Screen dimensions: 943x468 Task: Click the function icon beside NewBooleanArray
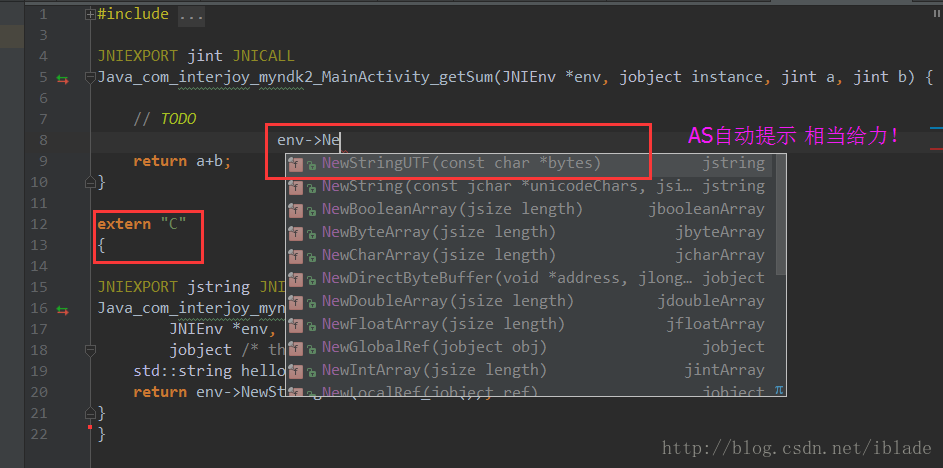296,209
